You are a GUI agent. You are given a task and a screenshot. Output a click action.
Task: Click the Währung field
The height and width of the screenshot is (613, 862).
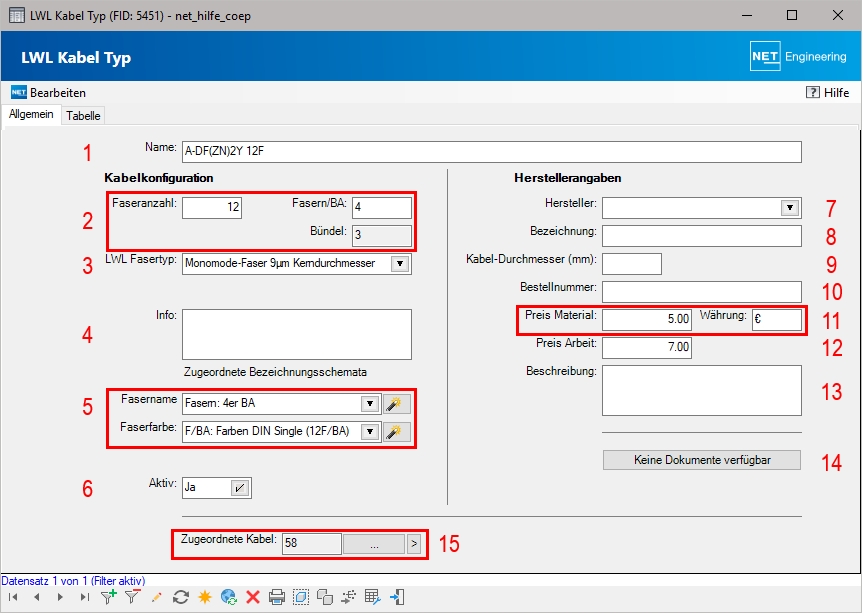coord(777,319)
